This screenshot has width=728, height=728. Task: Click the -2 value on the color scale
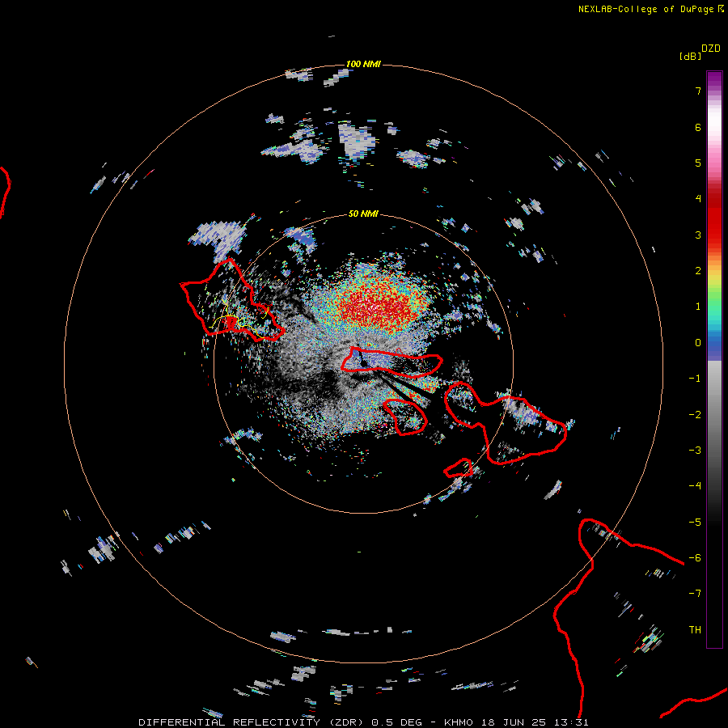click(695, 415)
